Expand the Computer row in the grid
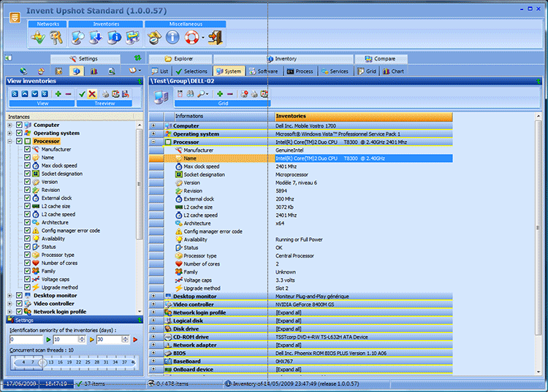 pyautogui.click(x=153, y=126)
